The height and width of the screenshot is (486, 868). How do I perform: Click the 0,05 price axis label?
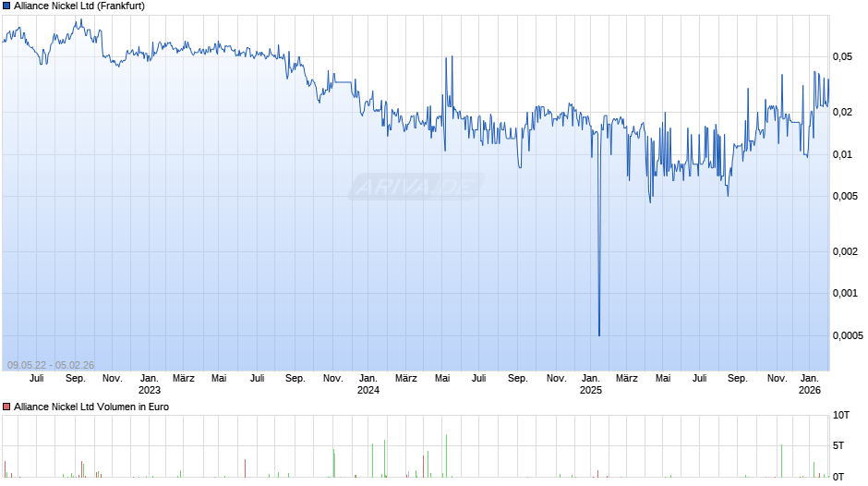pos(842,56)
